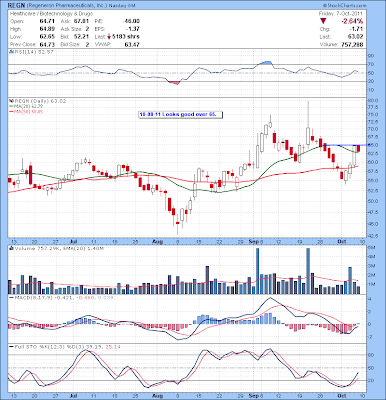
Task: Click the Aug label under the price chart
Action: pyautogui.click(x=157, y=241)
